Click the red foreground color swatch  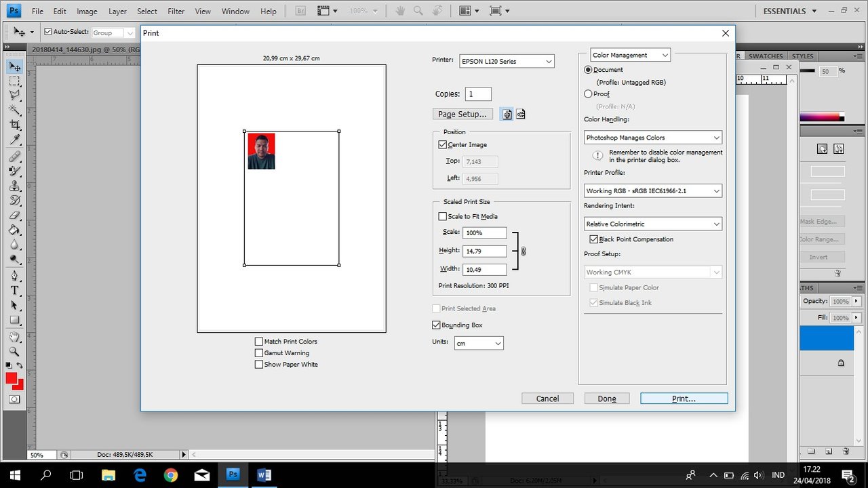[x=12, y=378]
